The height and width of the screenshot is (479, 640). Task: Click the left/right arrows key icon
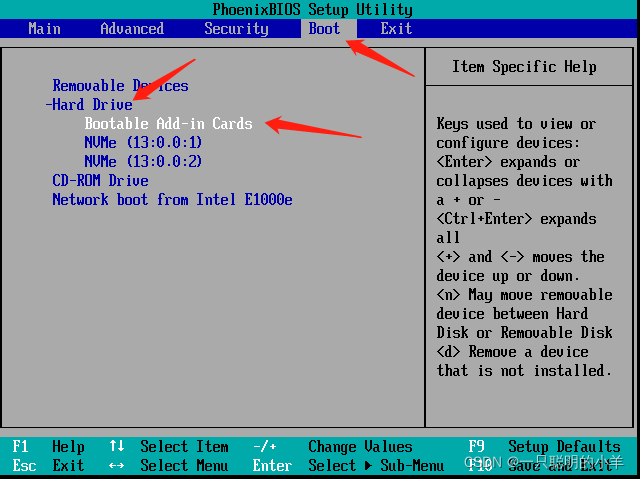[117, 466]
